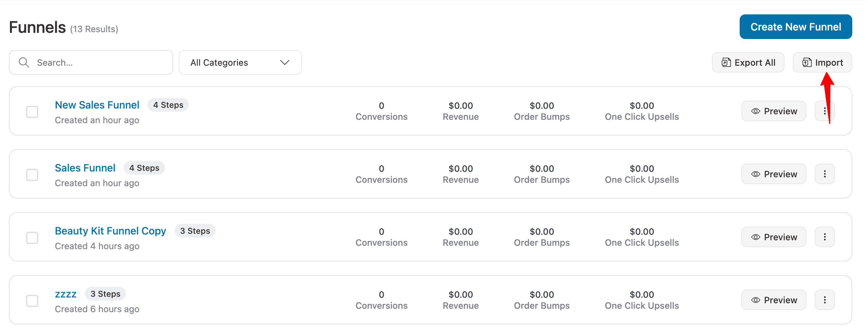Check the Beauty Kit Funnel Copy checkbox

coord(32,238)
